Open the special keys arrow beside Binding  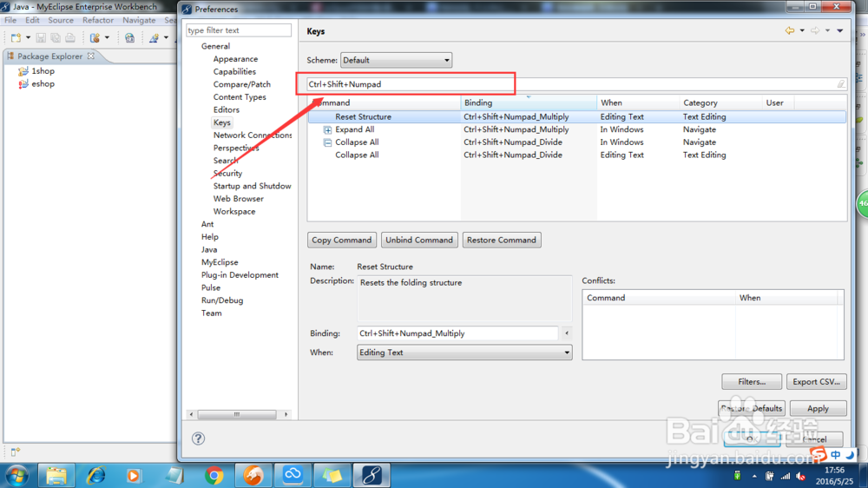566,333
